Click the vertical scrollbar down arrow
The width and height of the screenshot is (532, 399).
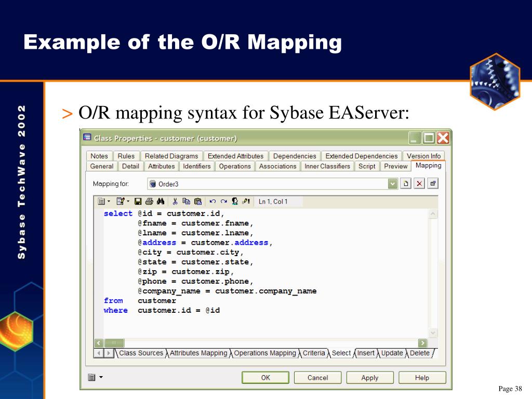(x=433, y=333)
